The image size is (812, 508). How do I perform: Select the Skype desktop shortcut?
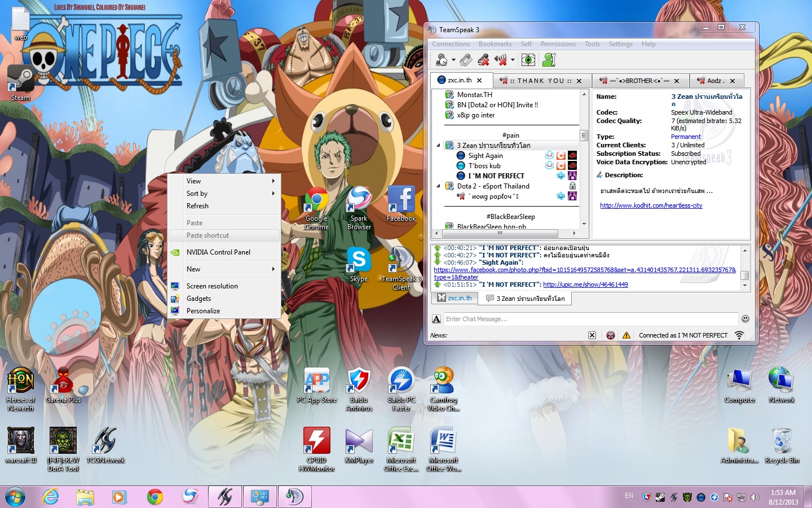tap(359, 265)
